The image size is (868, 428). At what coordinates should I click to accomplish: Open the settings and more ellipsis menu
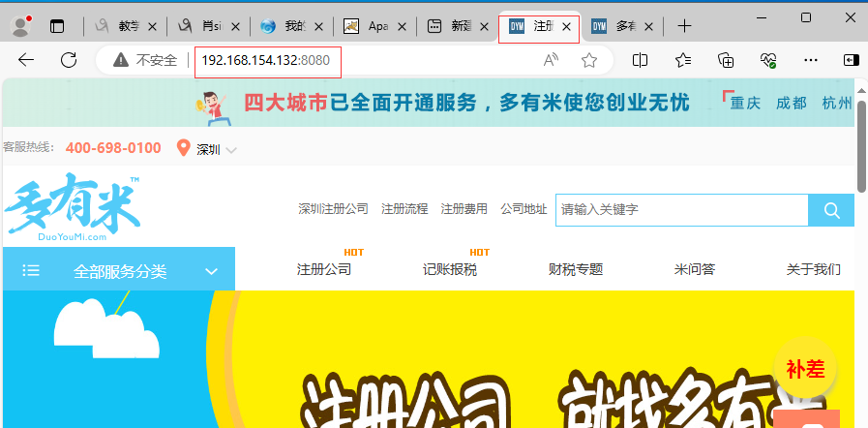coord(811,60)
